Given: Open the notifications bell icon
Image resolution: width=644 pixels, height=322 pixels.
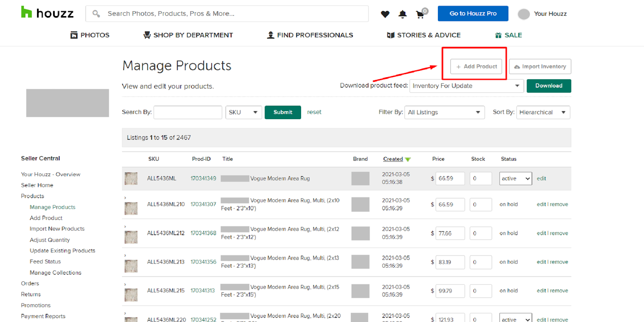Looking at the screenshot, I should click(x=402, y=14).
